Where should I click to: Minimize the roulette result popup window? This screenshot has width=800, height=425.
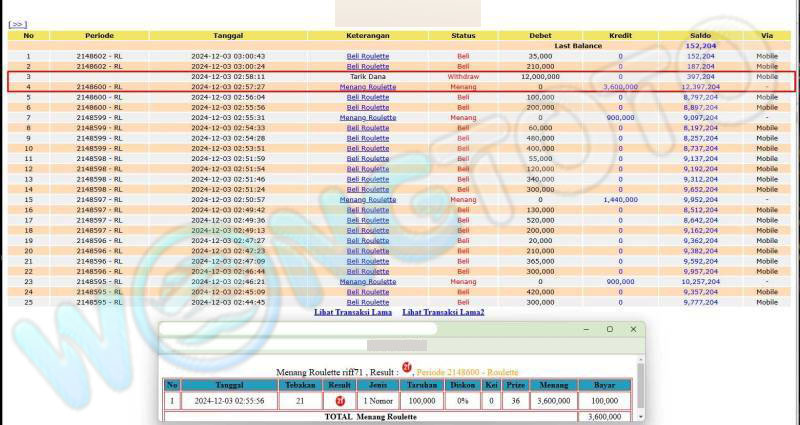(x=587, y=329)
